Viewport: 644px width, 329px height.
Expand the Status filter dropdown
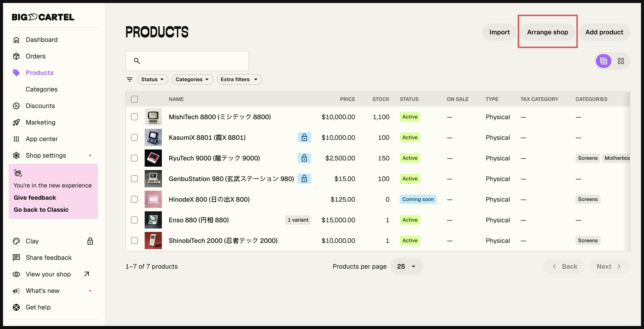tap(152, 79)
